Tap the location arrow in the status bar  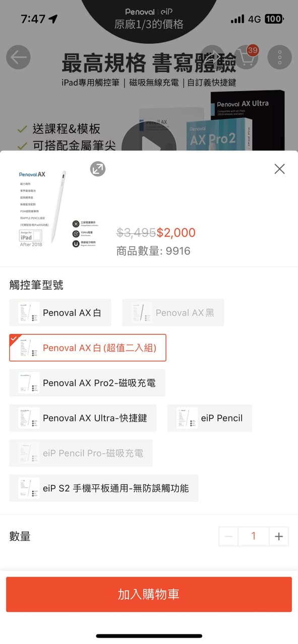[x=52, y=18]
